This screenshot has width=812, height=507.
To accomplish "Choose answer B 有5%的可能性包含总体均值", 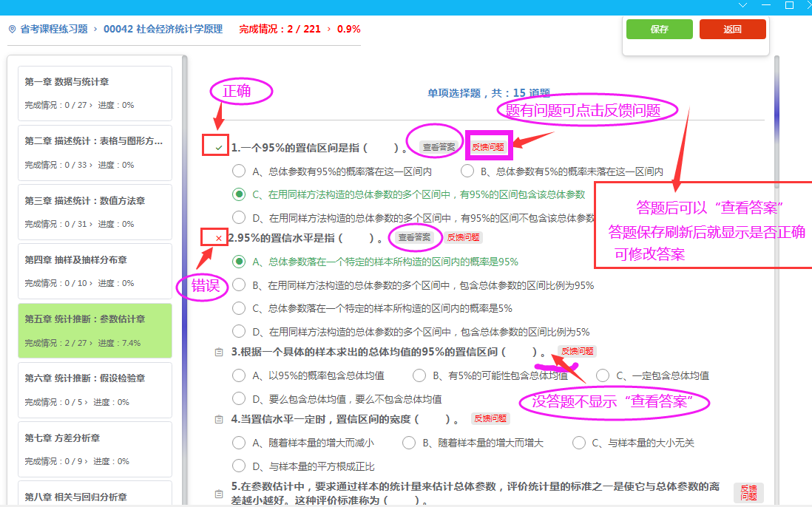I will pyautogui.click(x=419, y=375).
